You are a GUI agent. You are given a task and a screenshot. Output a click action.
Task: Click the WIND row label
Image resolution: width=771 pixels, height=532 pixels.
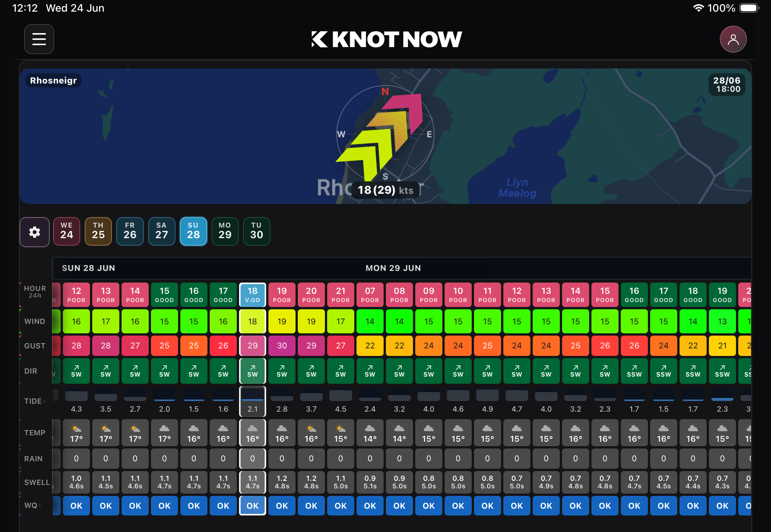[35, 321]
